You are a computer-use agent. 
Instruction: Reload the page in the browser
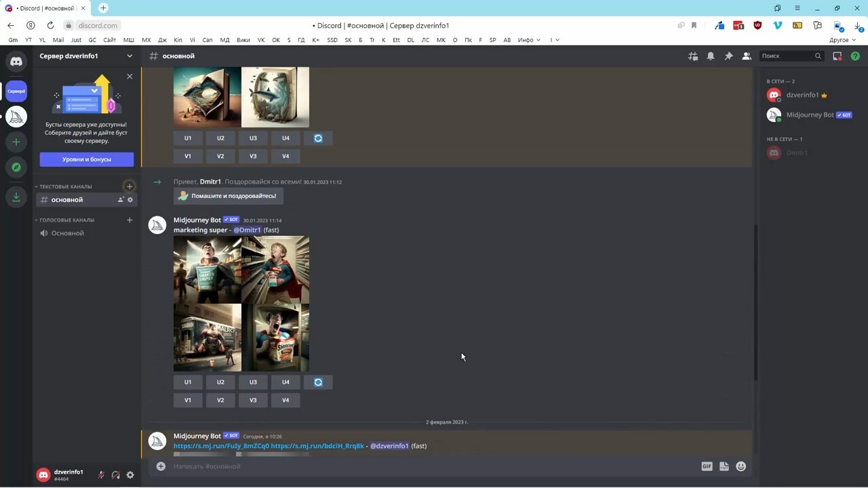point(50,25)
